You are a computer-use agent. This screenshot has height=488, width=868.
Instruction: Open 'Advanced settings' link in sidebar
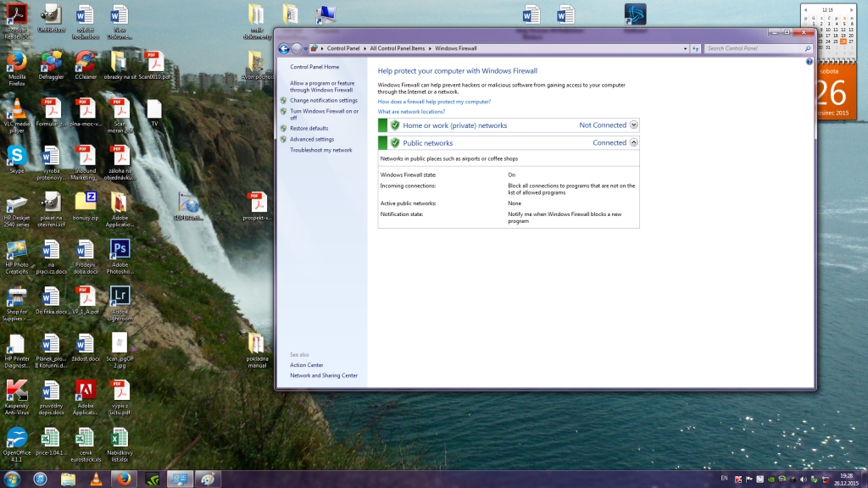click(312, 139)
